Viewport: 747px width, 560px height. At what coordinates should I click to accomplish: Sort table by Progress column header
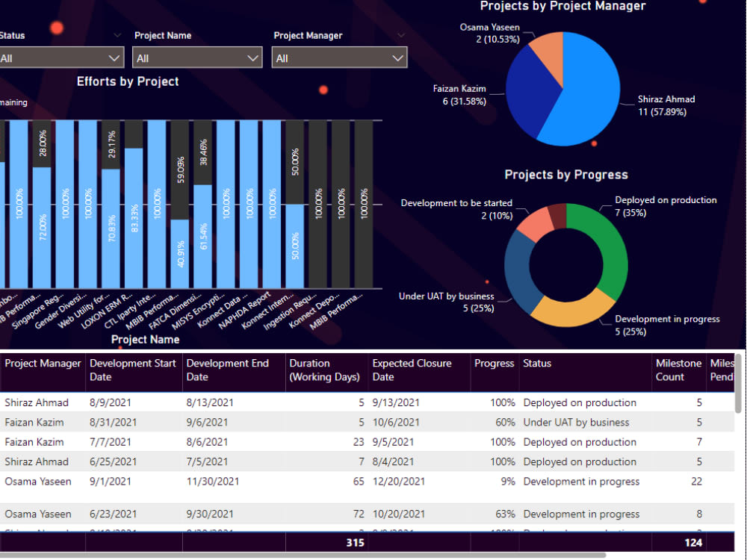[x=494, y=364]
